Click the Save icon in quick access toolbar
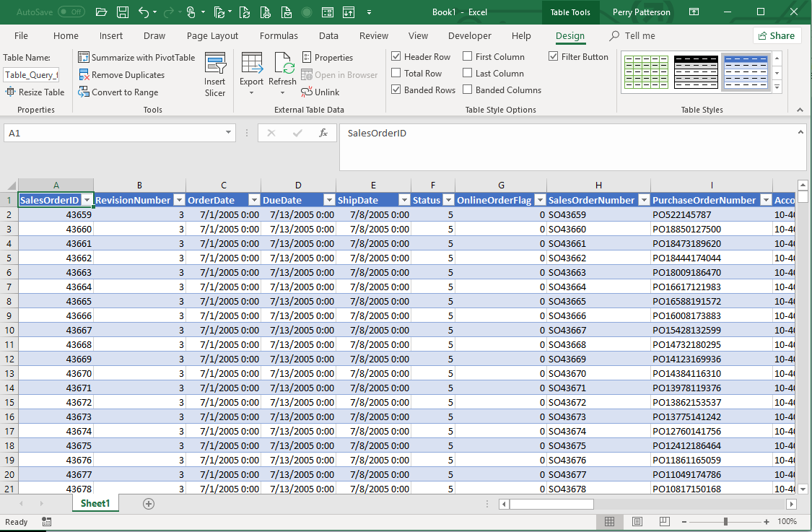 tap(123, 12)
